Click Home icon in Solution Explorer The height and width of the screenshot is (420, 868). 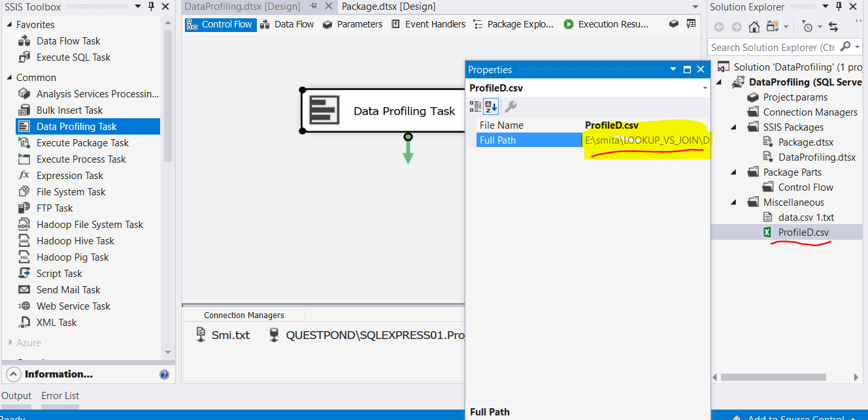pos(754,27)
